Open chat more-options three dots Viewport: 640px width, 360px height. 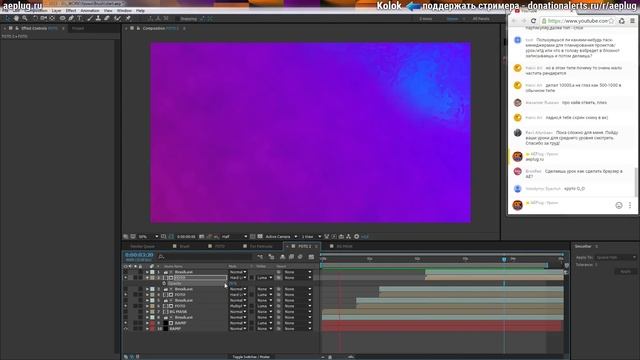click(630, 205)
